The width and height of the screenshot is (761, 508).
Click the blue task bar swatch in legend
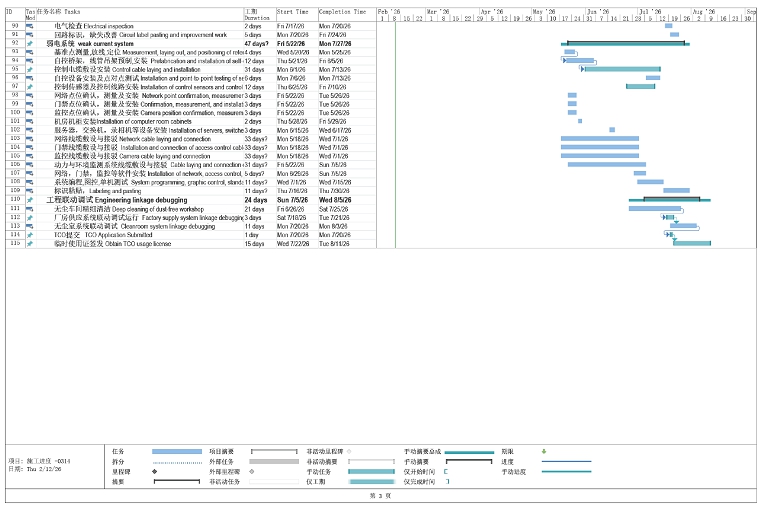point(175,452)
